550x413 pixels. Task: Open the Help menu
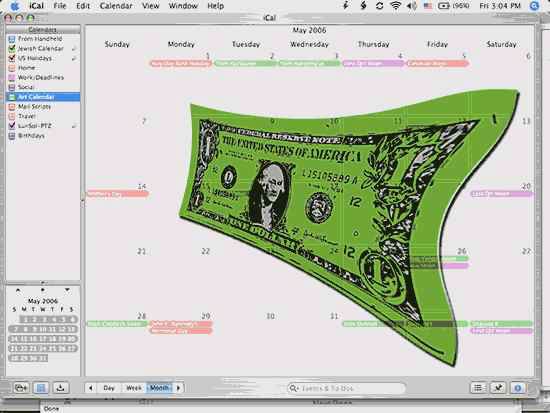[215, 6]
